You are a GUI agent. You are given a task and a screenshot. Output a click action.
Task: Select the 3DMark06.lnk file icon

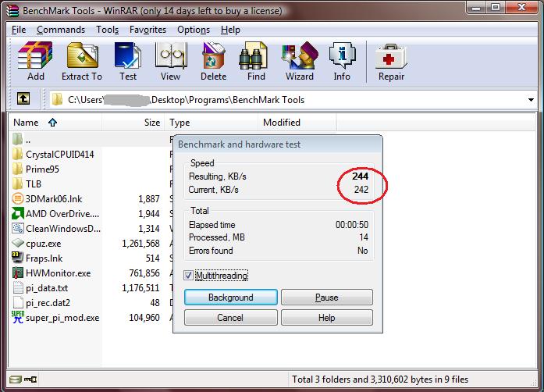[18, 198]
